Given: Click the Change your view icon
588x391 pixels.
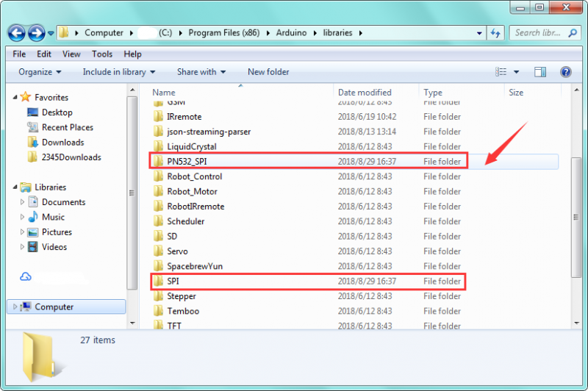Looking at the screenshot, I should (x=502, y=72).
